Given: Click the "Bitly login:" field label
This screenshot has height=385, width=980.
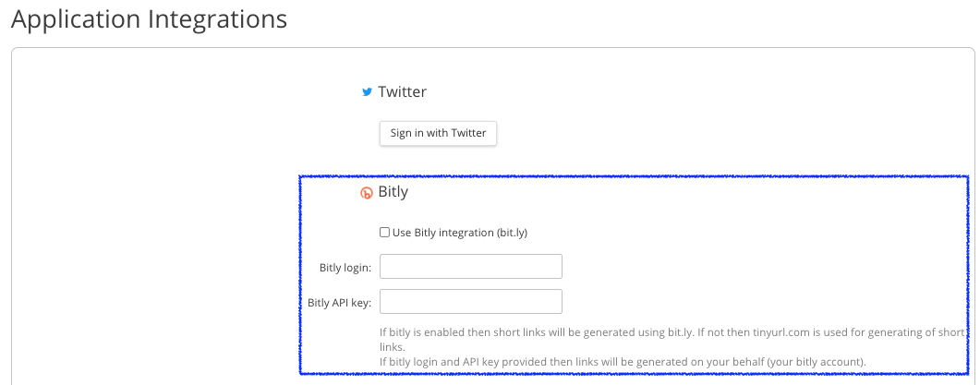Looking at the screenshot, I should (x=345, y=268).
